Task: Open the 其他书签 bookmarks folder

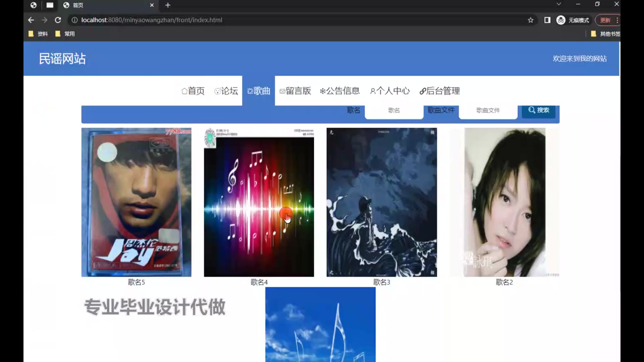Action: [x=605, y=34]
